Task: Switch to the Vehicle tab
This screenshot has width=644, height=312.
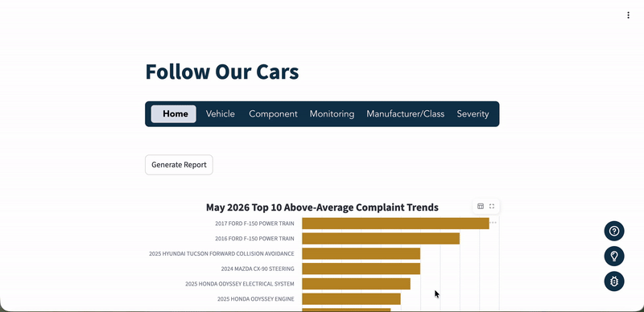Action: click(220, 114)
